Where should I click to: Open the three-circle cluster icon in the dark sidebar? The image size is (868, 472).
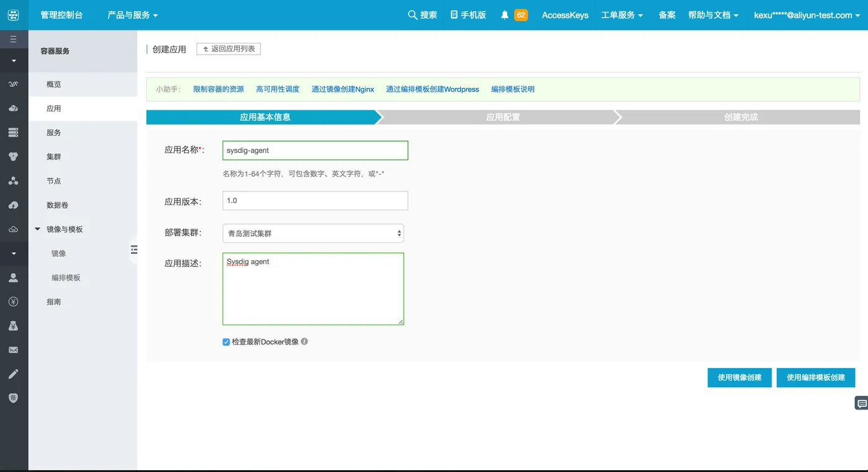point(14,157)
